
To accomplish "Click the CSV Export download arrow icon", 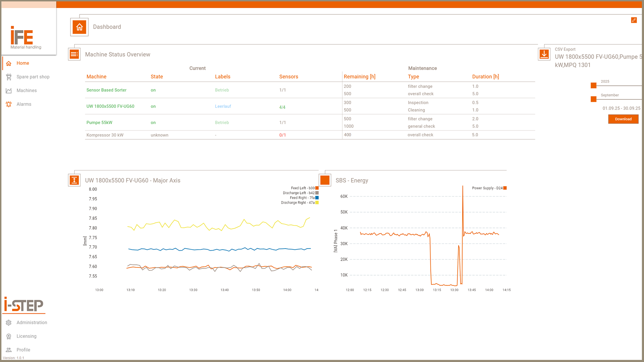I will point(544,54).
